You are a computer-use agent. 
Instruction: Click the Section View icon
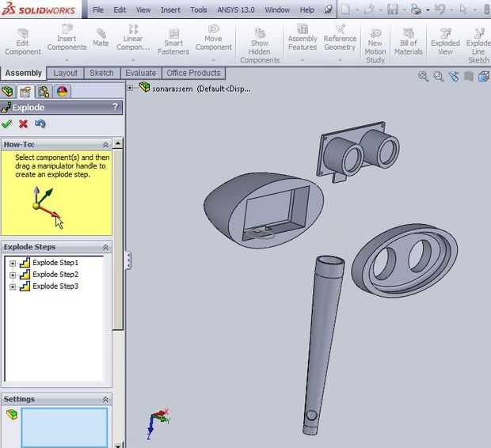click(469, 76)
